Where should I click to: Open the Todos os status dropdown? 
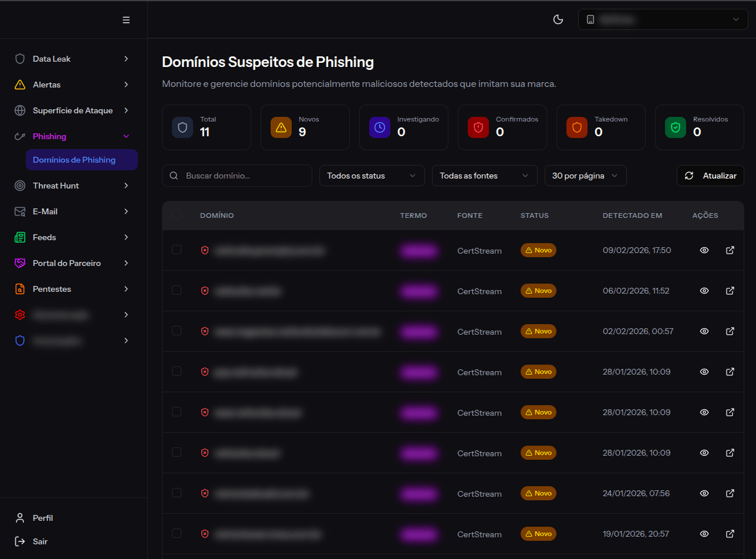pyautogui.click(x=372, y=175)
